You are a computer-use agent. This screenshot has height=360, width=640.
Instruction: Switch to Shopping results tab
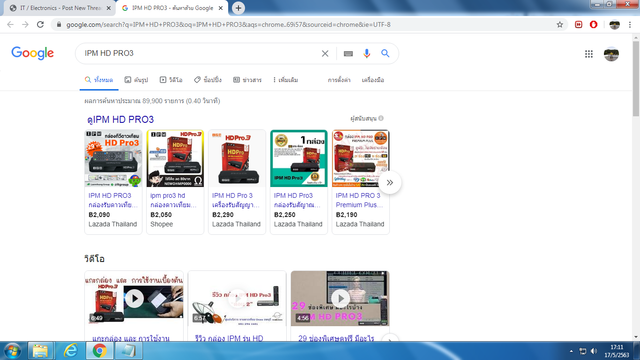click(x=208, y=80)
